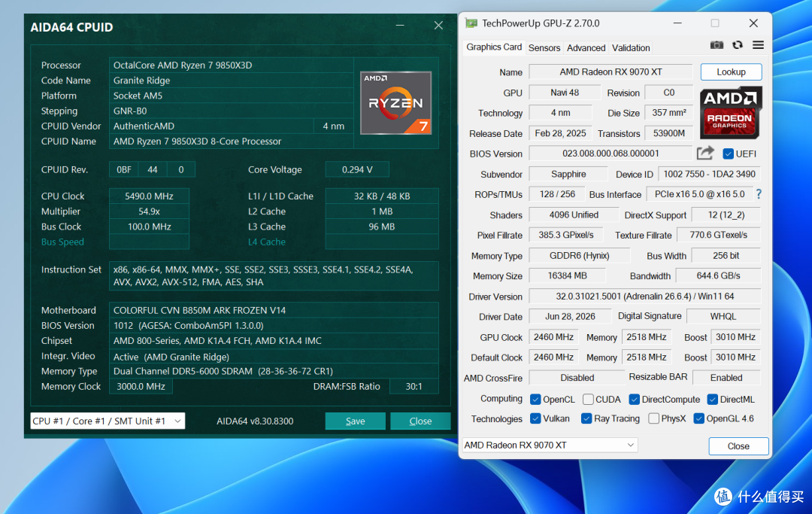Open the CPU core selector dropdown
812x514 pixels.
[108, 421]
